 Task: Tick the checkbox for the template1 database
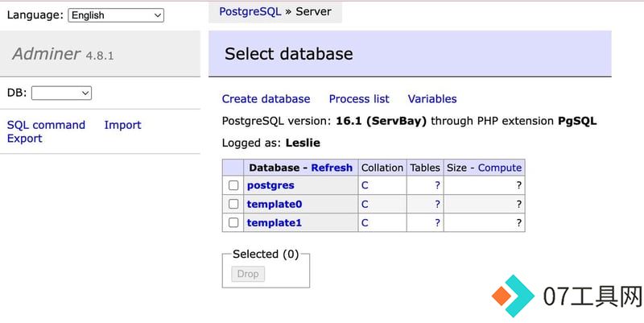click(233, 223)
